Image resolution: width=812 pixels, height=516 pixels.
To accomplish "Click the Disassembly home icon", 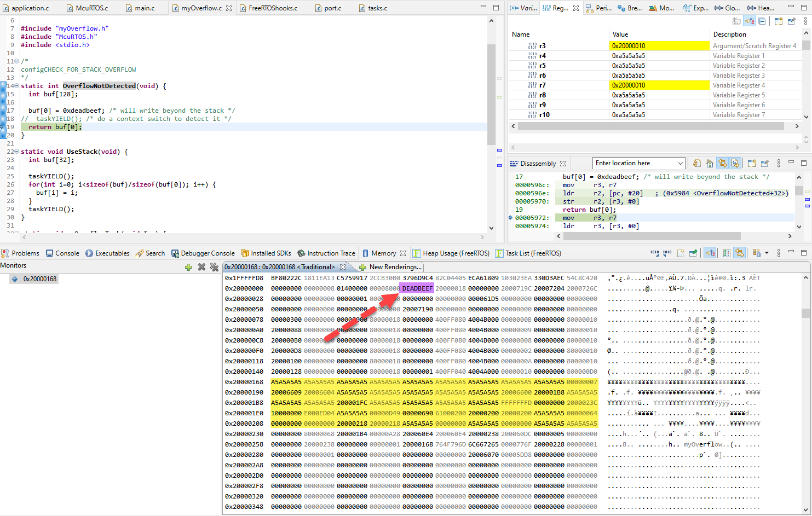I will 710,163.
